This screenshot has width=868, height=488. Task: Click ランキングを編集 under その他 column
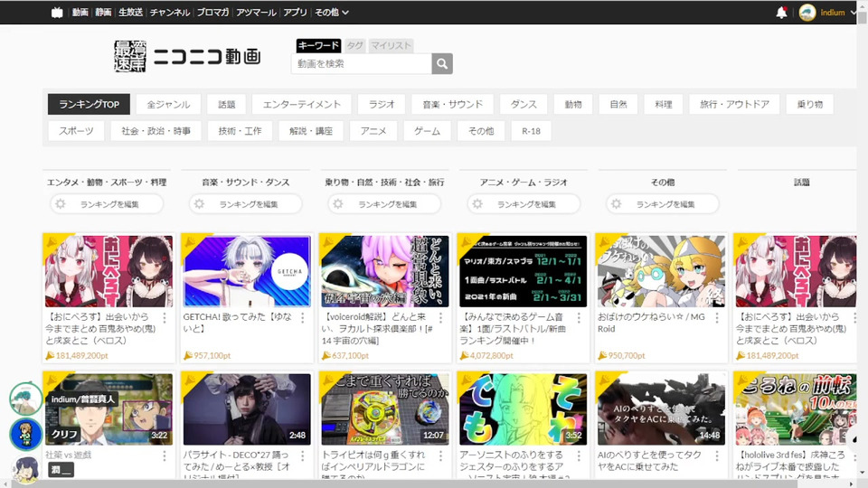pos(663,204)
